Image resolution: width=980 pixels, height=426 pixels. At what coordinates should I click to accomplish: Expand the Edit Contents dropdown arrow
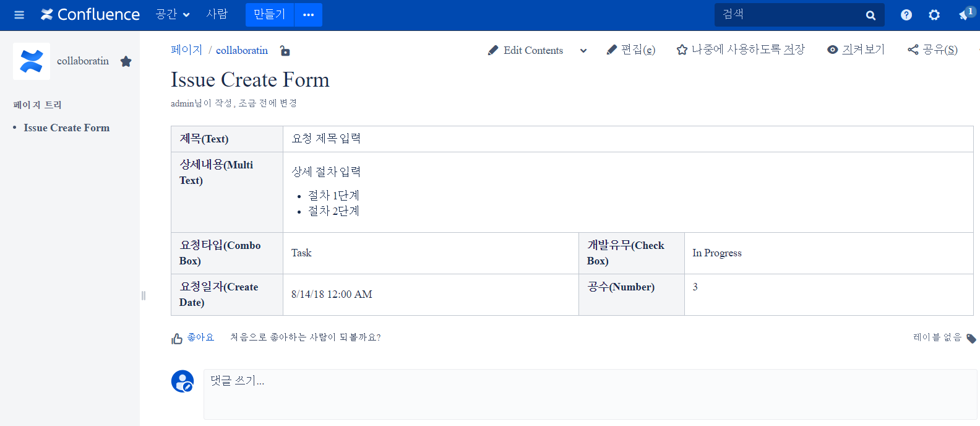(583, 51)
